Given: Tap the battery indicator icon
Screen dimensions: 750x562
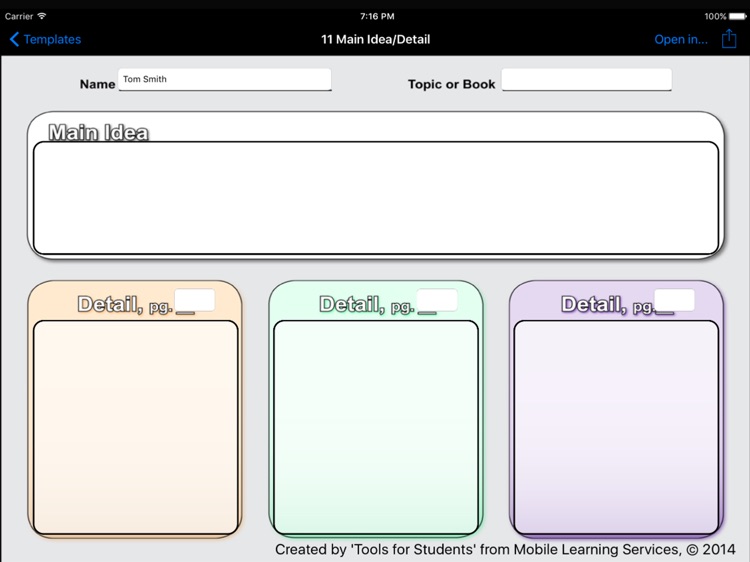Looking at the screenshot, I should coord(737,16).
